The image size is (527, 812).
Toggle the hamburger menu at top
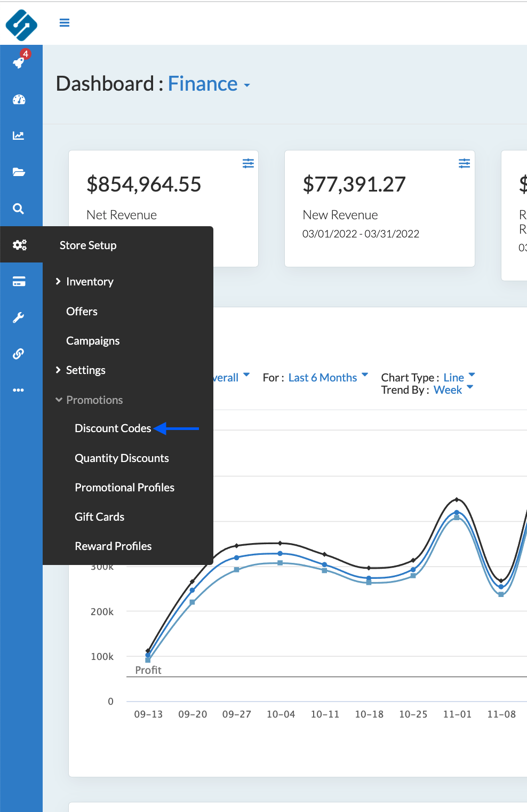coord(65,22)
